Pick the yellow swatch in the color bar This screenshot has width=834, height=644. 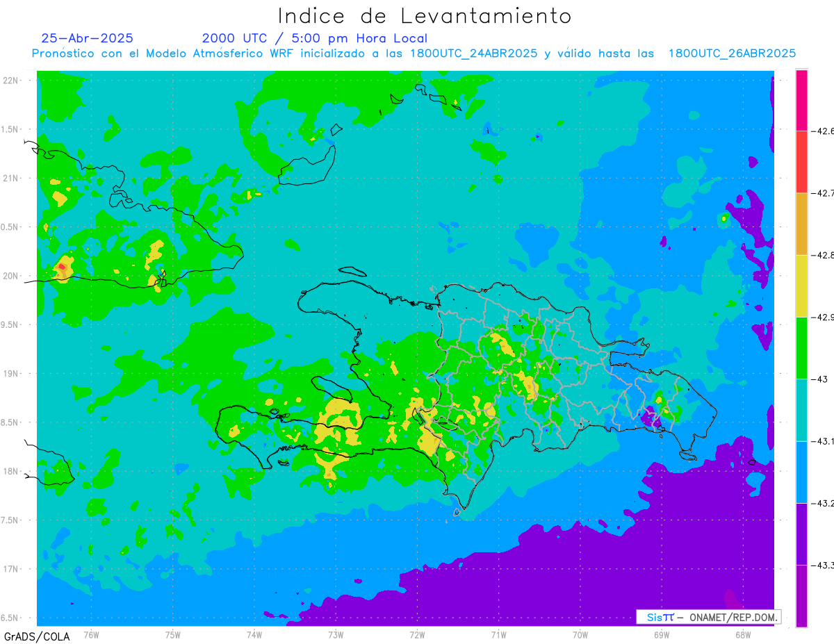(801, 286)
